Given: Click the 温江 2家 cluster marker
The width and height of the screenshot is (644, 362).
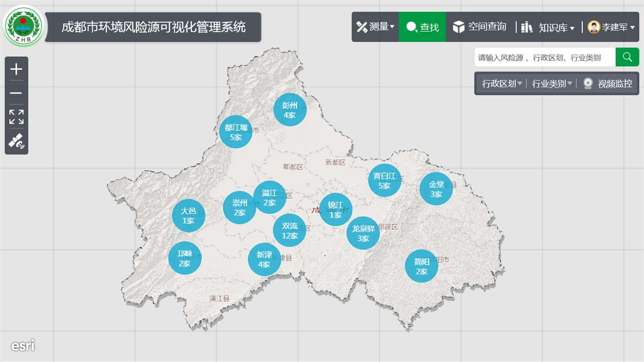Looking at the screenshot, I should click(x=270, y=197).
